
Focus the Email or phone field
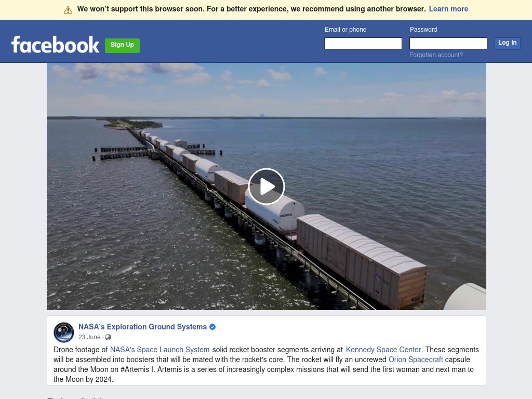(363, 44)
